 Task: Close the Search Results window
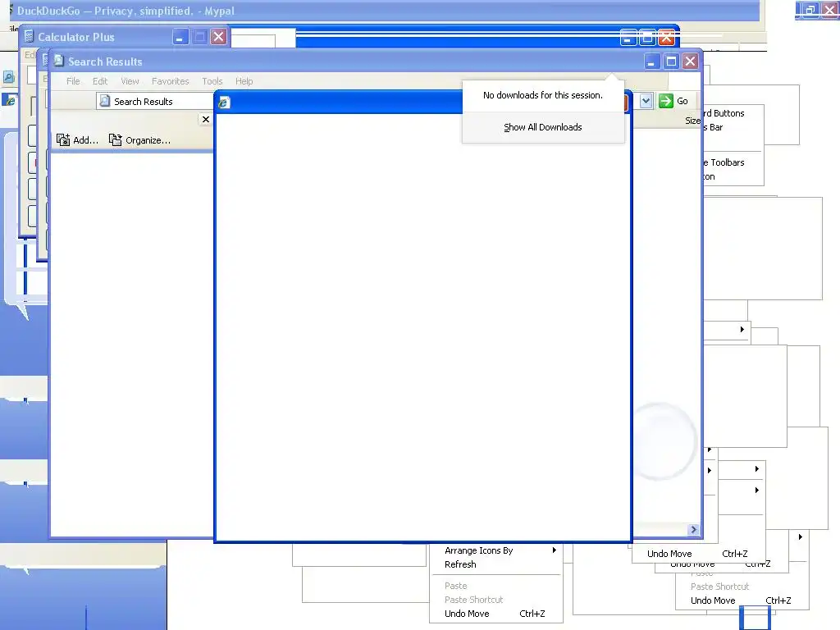pyautogui.click(x=690, y=61)
